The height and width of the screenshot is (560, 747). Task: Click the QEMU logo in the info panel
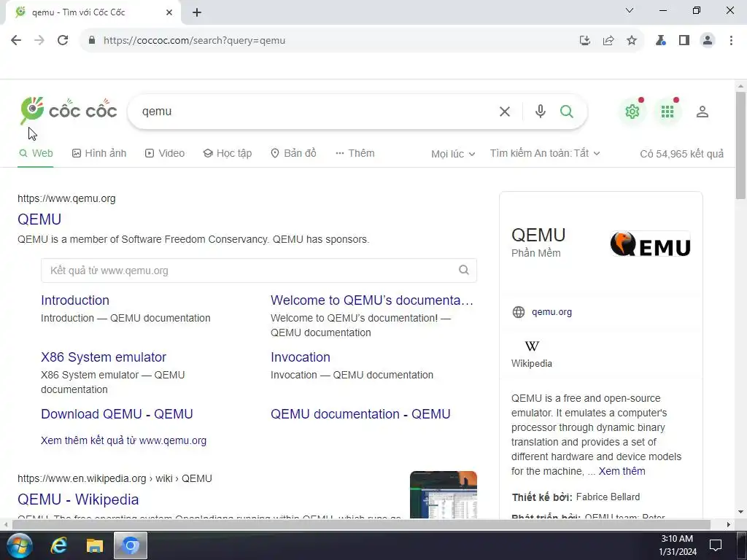click(650, 244)
